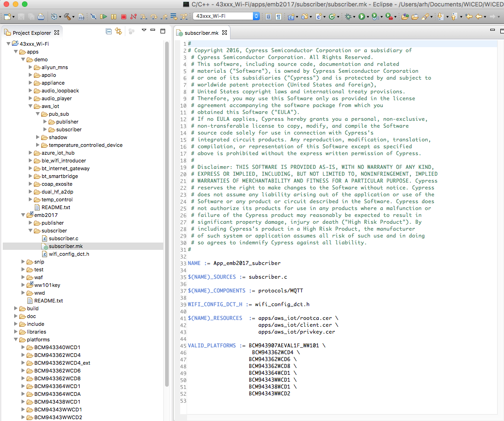The width and height of the screenshot is (504, 421).
Task: Open the Debug icon dropdown arrow
Action: point(354,17)
